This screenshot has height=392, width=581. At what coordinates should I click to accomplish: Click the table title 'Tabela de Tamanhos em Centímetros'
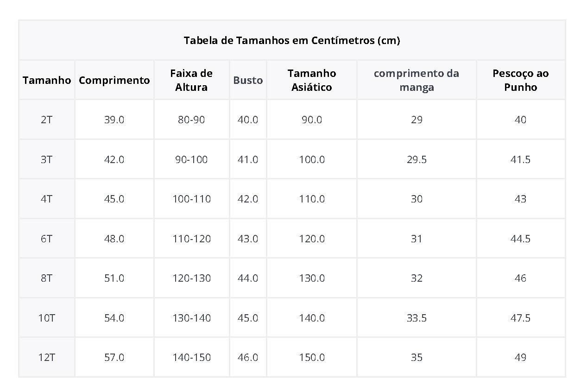click(292, 40)
